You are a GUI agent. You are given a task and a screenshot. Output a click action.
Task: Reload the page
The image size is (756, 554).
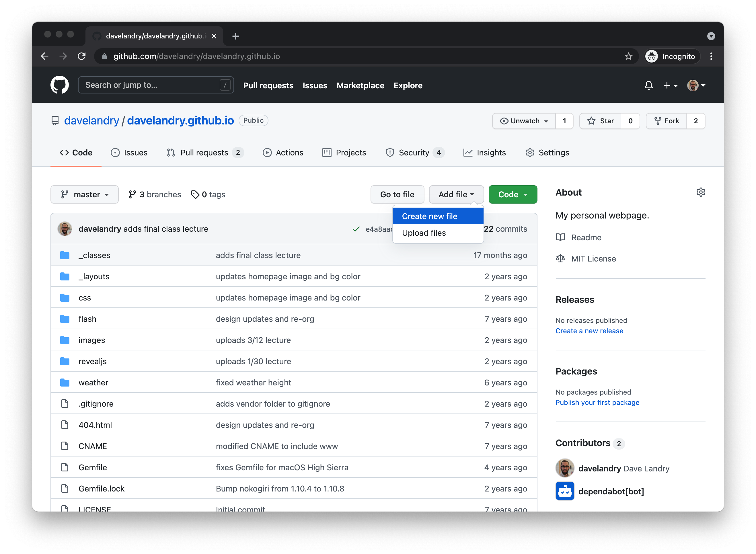(81, 56)
